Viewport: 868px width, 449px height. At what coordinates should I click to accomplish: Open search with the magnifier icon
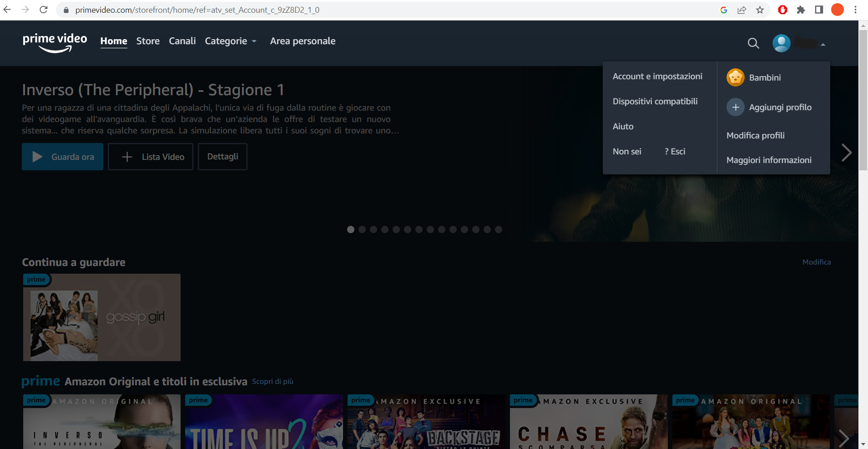pos(753,43)
